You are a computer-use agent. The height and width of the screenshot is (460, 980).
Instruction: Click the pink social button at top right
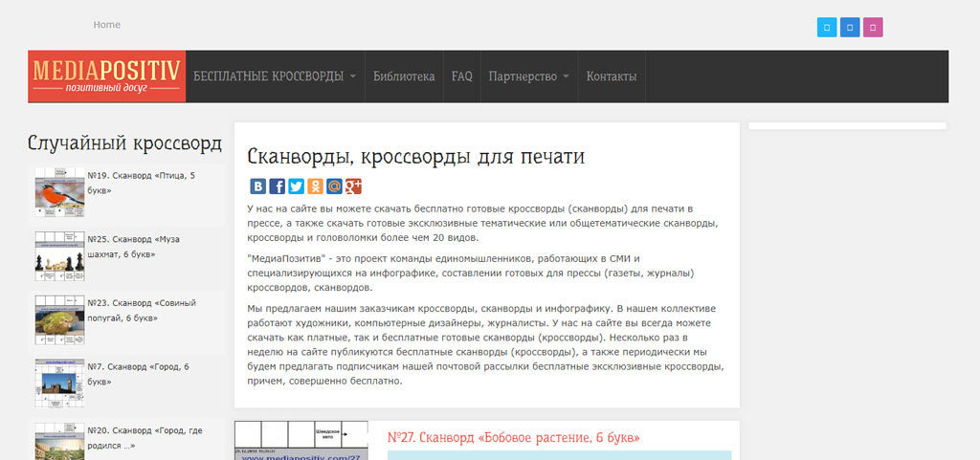873,28
